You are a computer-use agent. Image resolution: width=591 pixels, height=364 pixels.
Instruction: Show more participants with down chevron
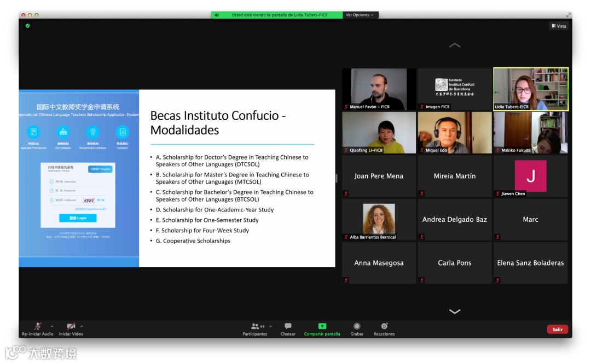(x=455, y=312)
